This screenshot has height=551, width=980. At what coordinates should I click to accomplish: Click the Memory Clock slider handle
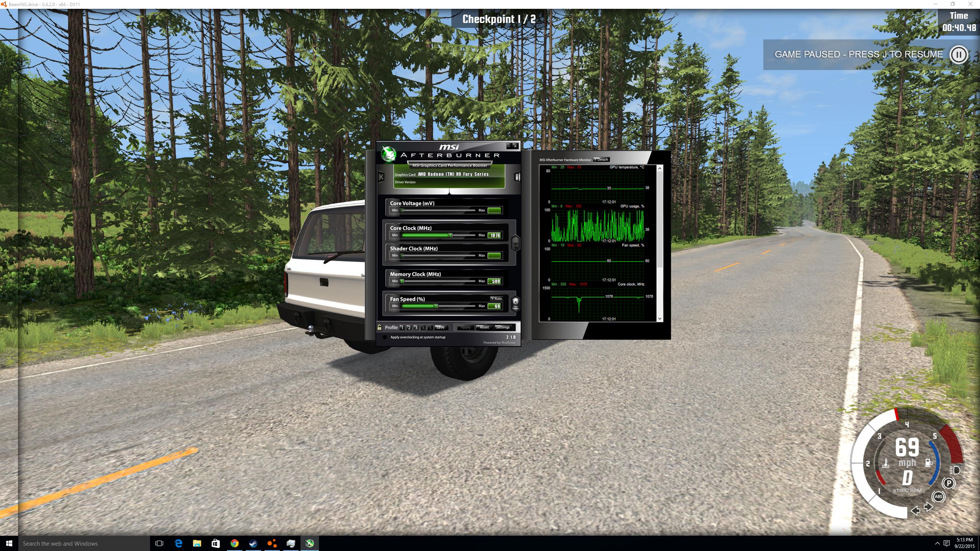tap(402, 281)
